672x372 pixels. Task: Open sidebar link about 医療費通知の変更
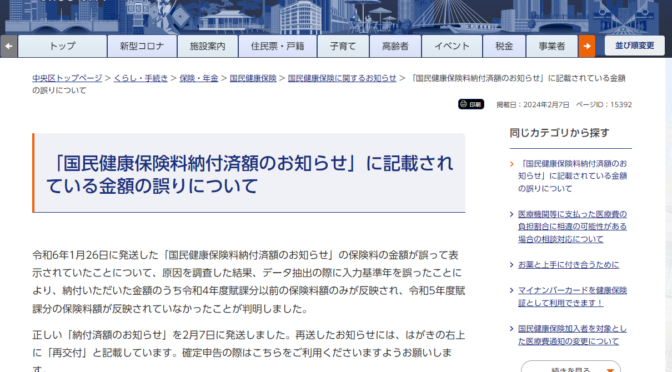(572, 335)
